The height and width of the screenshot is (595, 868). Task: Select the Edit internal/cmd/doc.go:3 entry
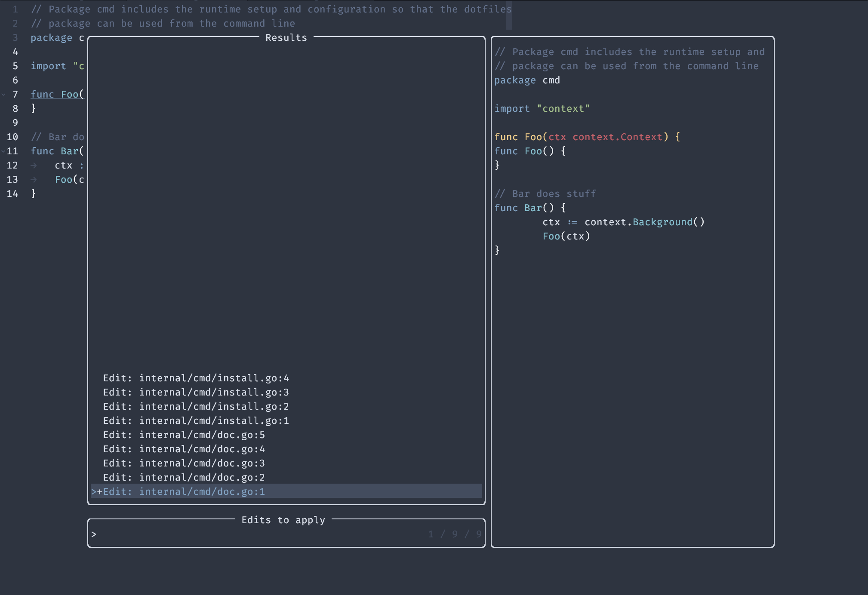pyautogui.click(x=184, y=463)
